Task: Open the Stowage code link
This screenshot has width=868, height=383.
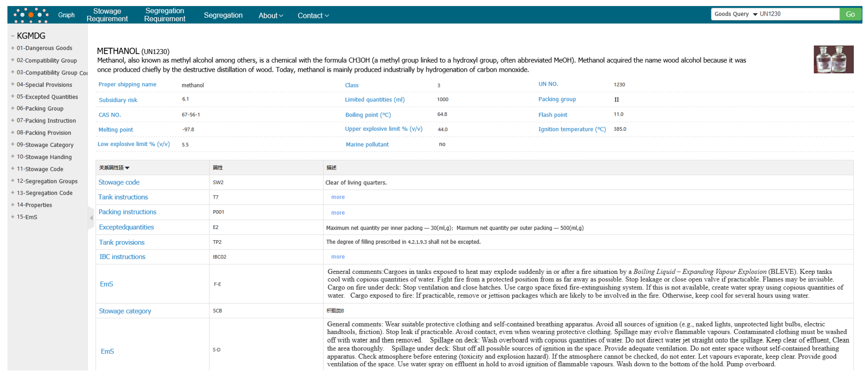Action: coord(119,182)
